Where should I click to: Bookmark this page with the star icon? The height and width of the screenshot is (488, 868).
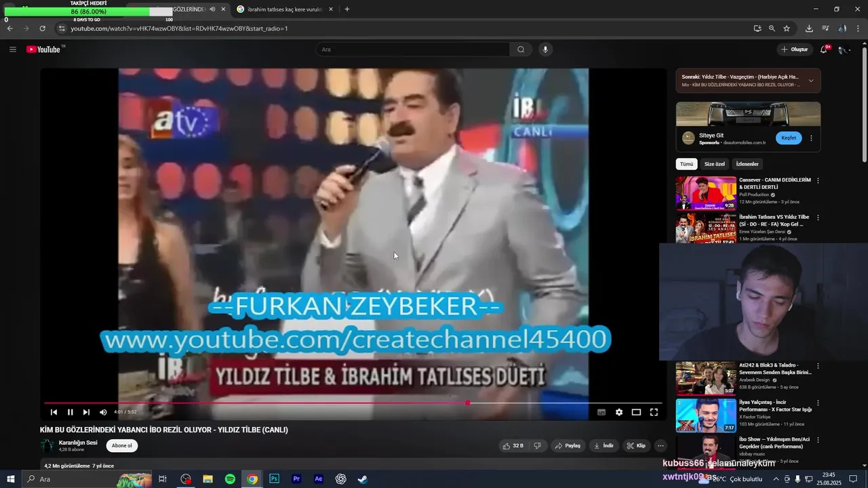[787, 28]
